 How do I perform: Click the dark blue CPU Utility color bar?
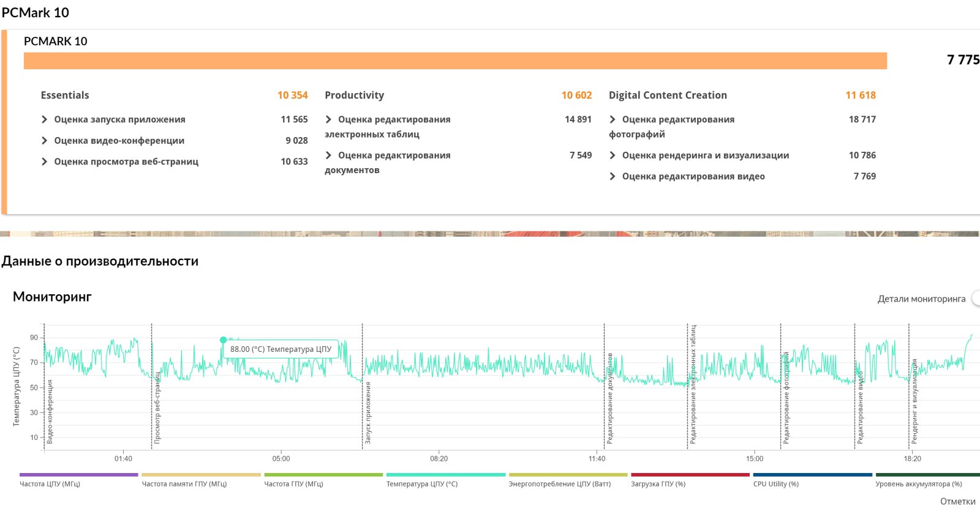point(812,475)
